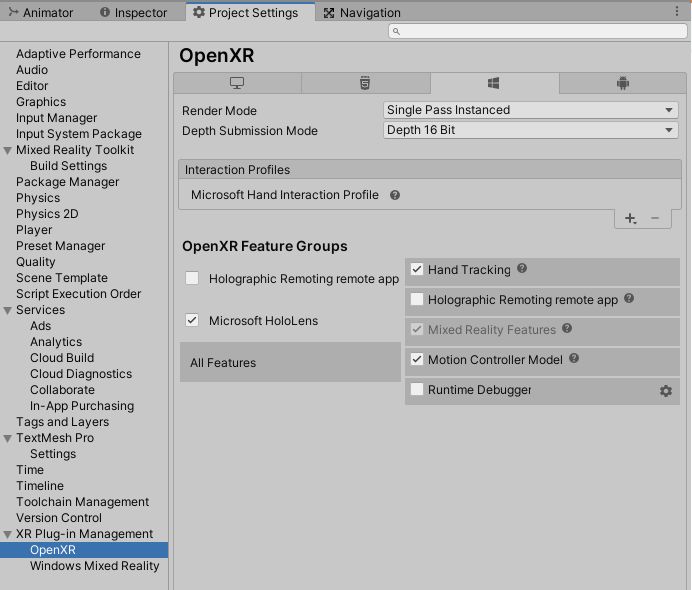Collapse the TextMesh Pro tree arrow
The image size is (692, 590).
[8, 439]
